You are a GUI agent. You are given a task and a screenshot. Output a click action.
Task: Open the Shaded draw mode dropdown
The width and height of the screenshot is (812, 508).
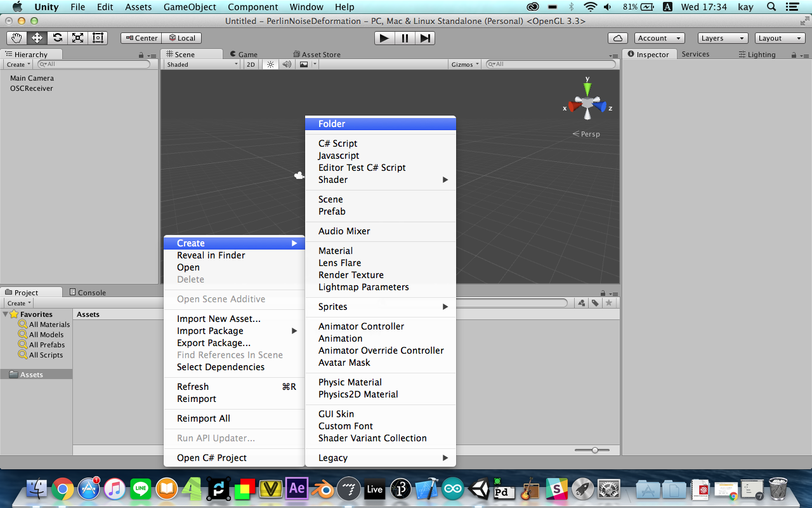click(x=201, y=64)
